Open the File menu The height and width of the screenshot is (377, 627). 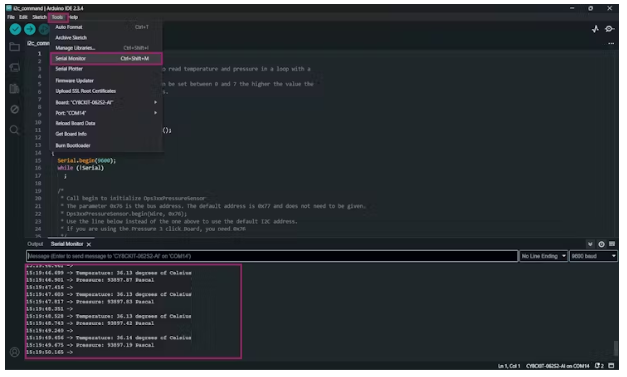click(x=11, y=17)
